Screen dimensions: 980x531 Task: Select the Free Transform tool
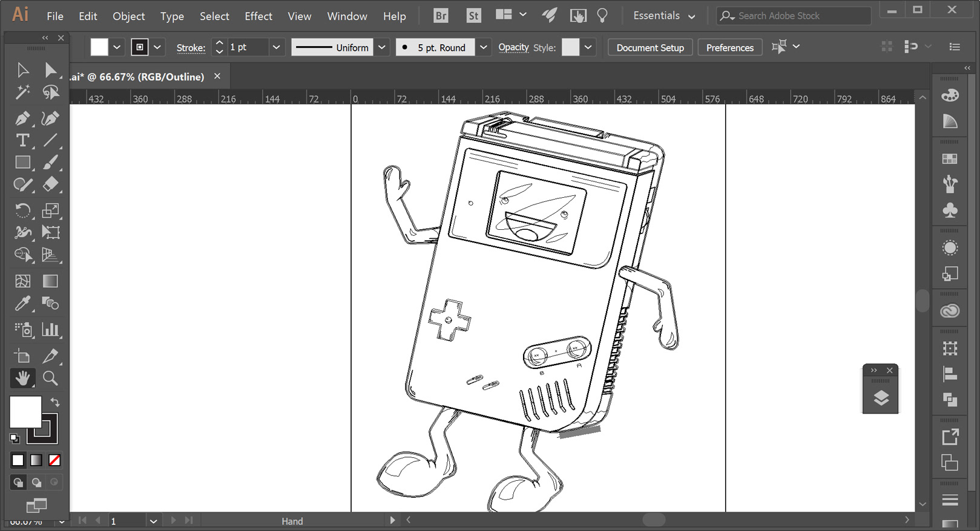coord(51,232)
